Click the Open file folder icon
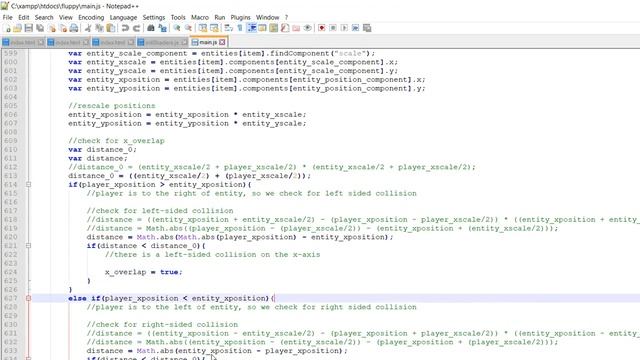The height and width of the screenshot is (360, 640). (x=18, y=28)
